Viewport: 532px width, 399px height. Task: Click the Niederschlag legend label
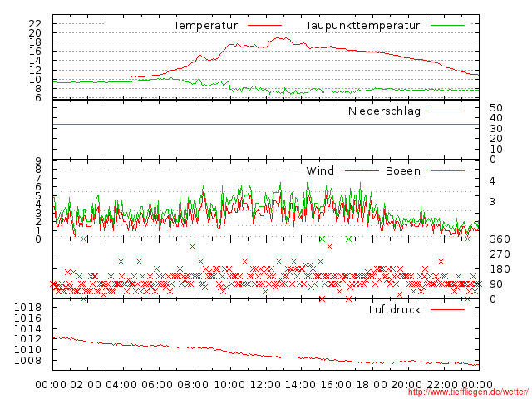tap(384, 111)
